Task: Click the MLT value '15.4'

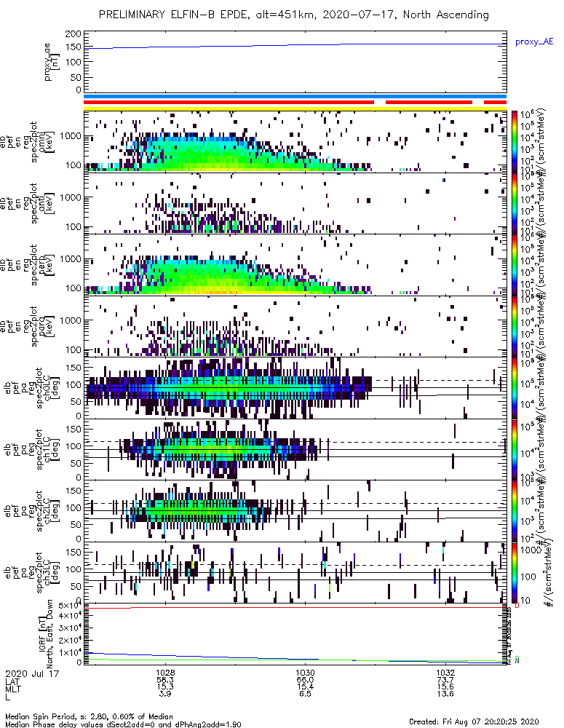Action: pyautogui.click(x=305, y=687)
